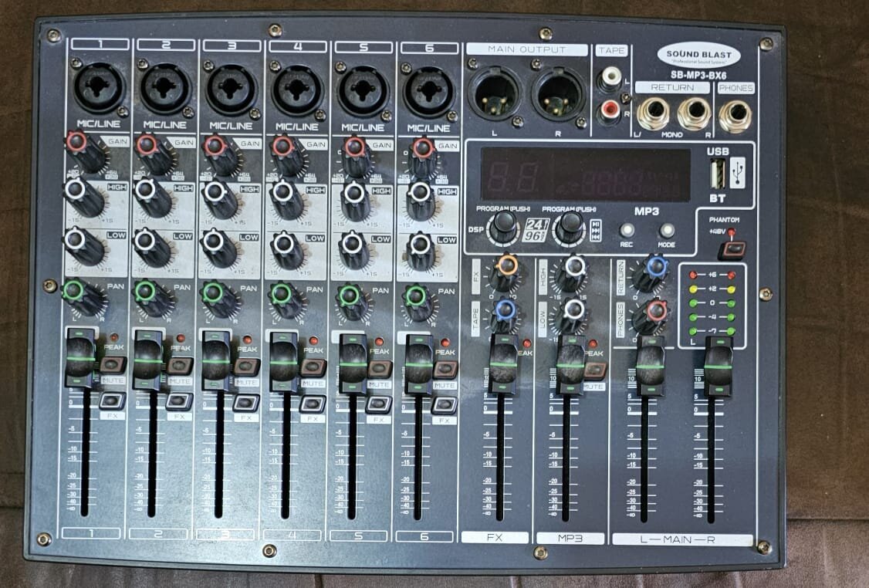This screenshot has height=588, width=869.
Task: Click the red TAPE R RCA jack
Action: click(x=610, y=109)
